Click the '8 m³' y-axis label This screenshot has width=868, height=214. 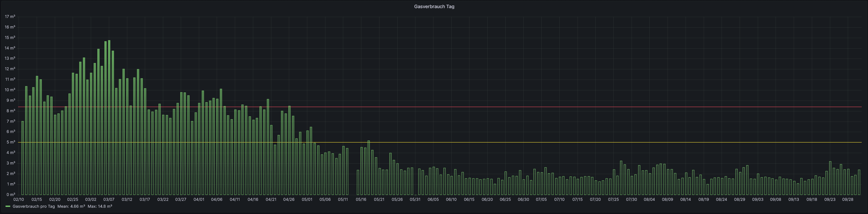tap(11, 111)
